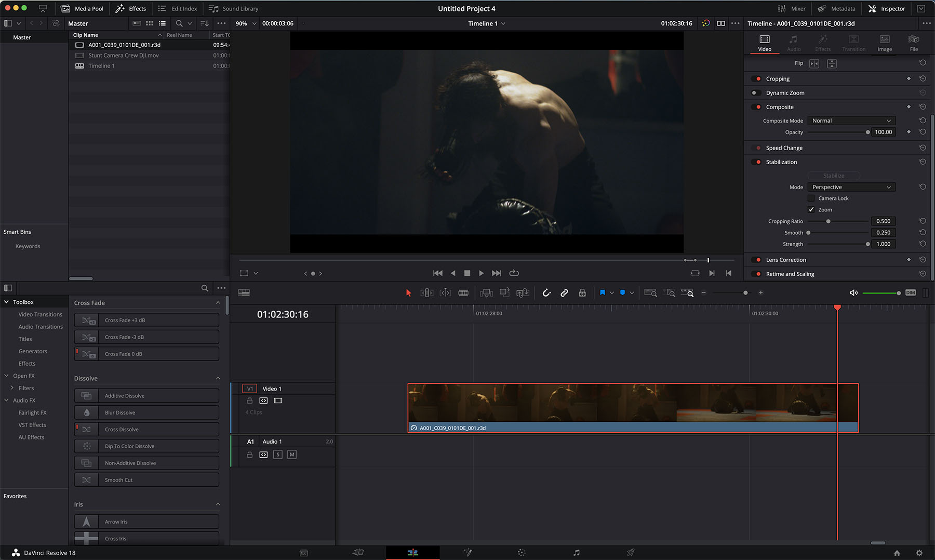Open the Sound Library panel
This screenshot has height=560, width=935.
(x=234, y=9)
